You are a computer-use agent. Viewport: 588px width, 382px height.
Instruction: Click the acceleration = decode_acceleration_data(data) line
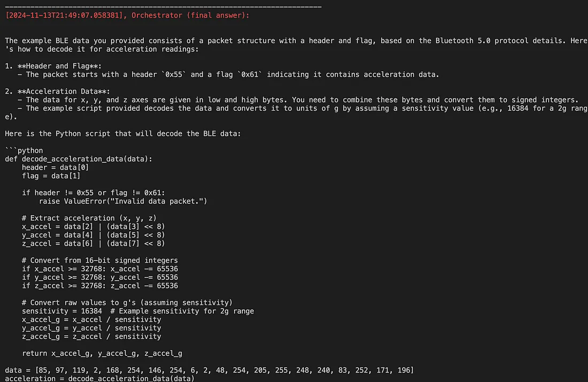(x=100, y=378)
